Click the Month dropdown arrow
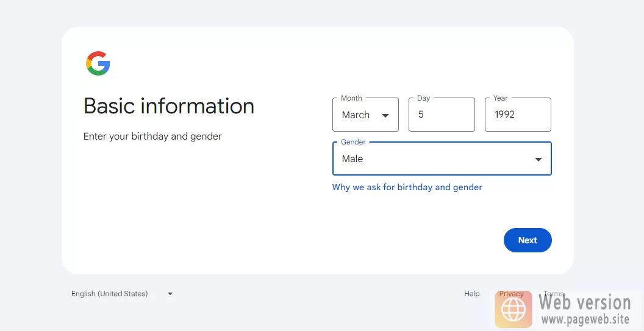This screenshot has width=644, height=331. (x=385, y=115)
